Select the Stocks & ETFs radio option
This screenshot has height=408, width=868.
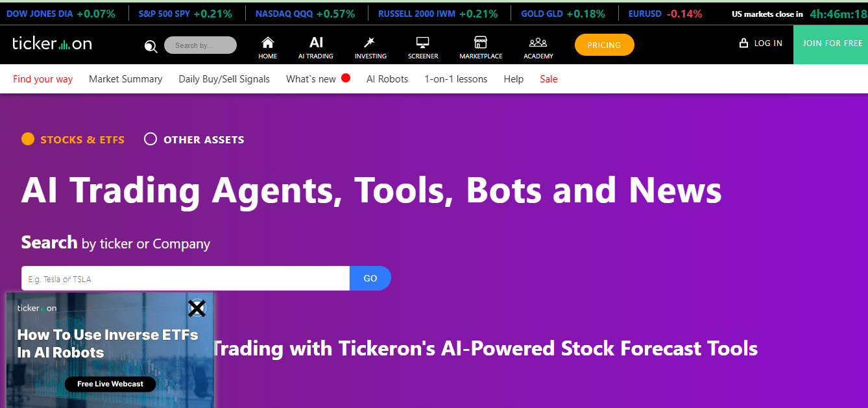coord(28,139)
